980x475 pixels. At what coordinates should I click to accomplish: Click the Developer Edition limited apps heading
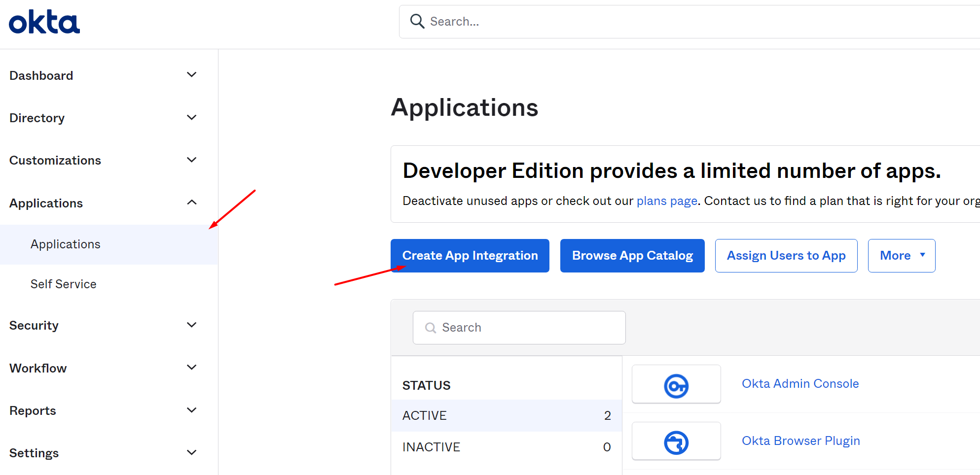672,171
